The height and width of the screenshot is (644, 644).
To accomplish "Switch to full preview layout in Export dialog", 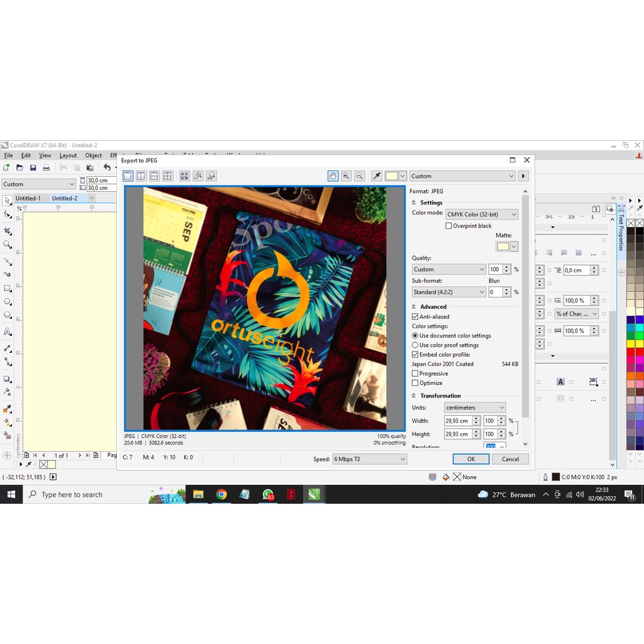I will click(128, 176).
